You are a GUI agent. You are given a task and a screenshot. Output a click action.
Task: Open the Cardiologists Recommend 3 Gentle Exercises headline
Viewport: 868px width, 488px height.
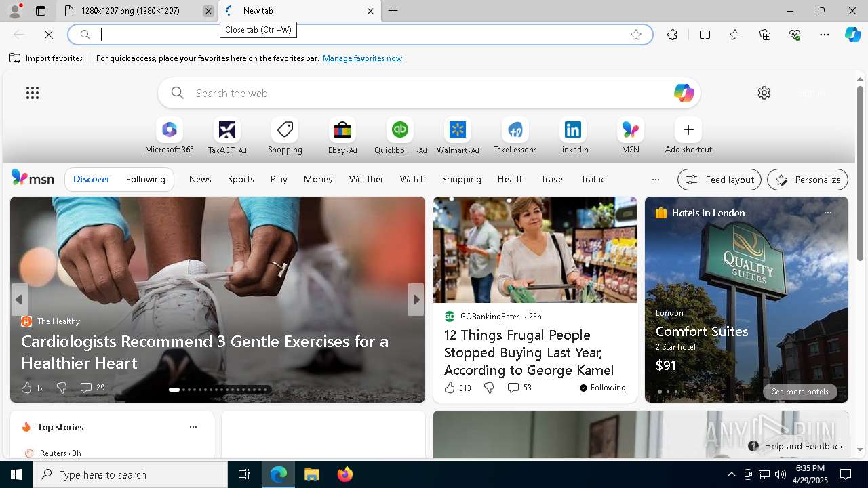pyautogui.click(x=205, y=352)
